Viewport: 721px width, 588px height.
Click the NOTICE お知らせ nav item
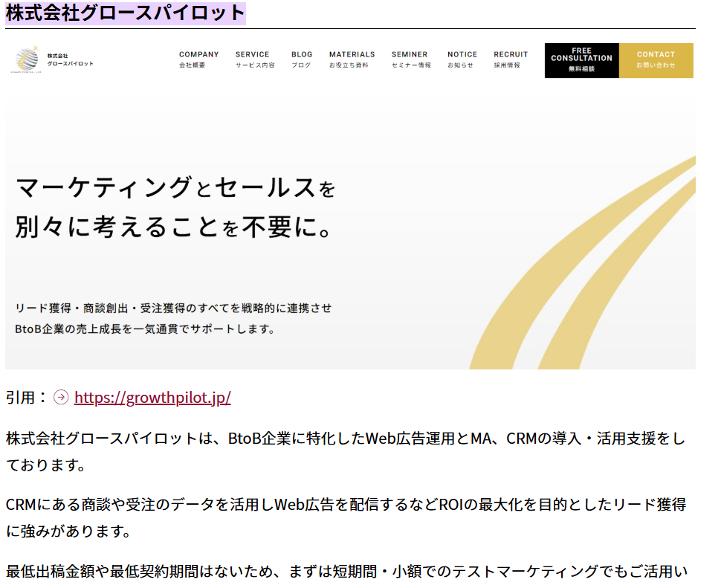(x=462, y=59)
